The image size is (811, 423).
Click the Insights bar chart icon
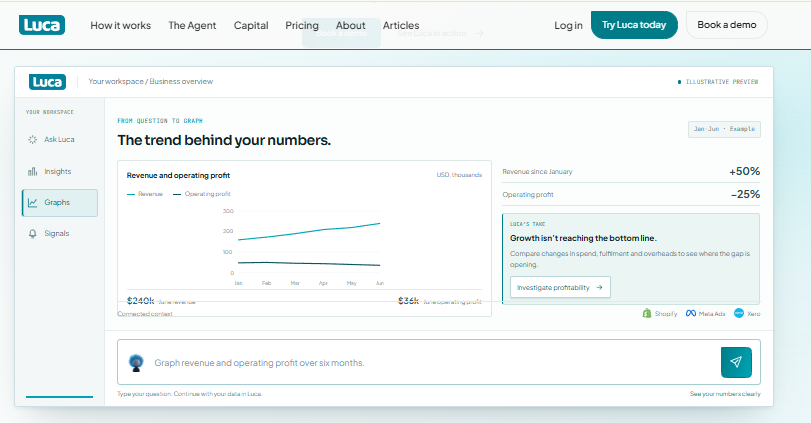(33, 171)
